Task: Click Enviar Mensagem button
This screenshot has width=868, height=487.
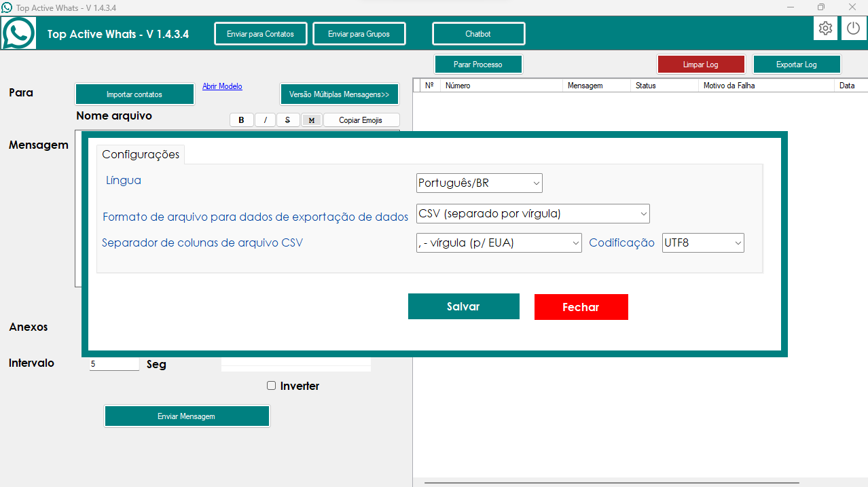Action: click(x=187, y=416)
